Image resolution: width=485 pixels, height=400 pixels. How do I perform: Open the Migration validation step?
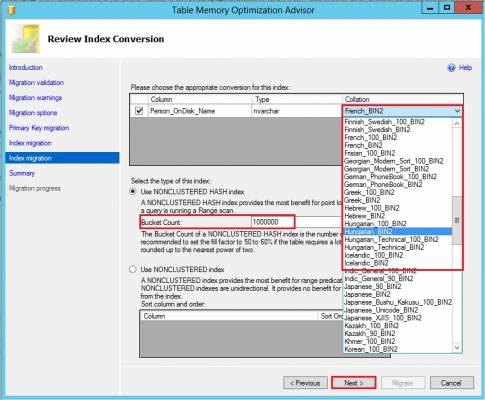point(36,83)
